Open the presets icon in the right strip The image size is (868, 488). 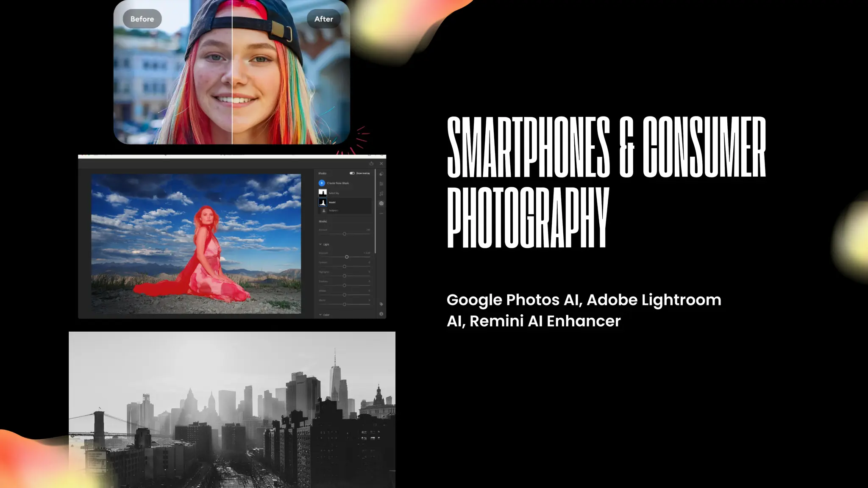pos(381,174)
